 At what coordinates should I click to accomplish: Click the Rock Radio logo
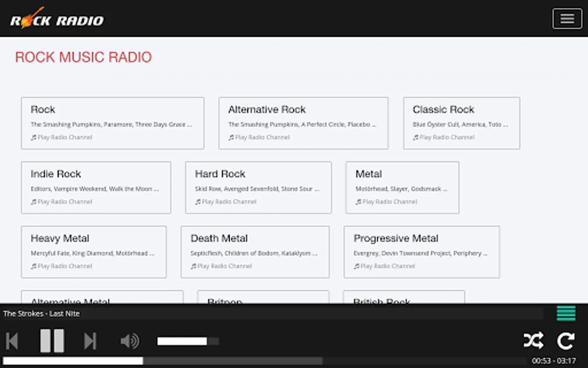[x=57, y=18]
